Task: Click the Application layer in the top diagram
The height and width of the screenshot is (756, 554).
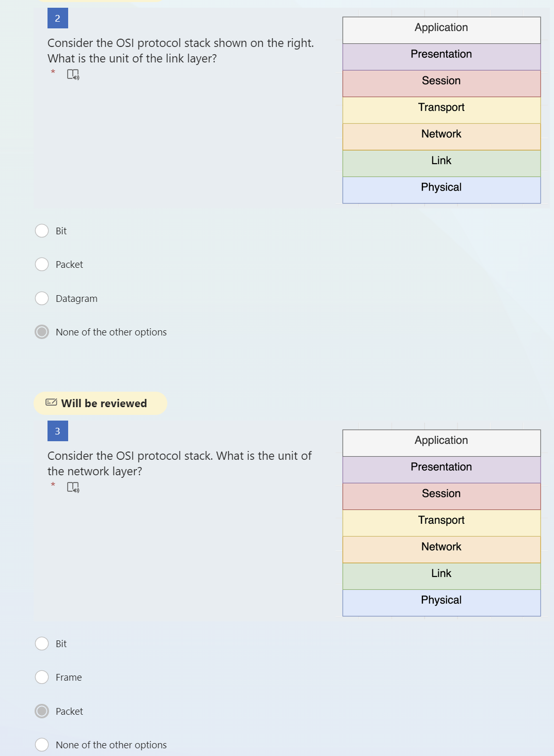Action: coord(441,27)
